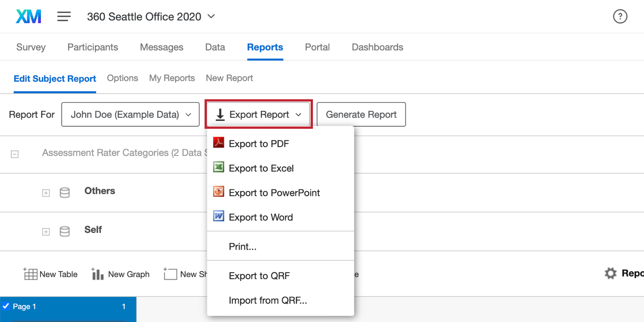This screenshot has height=322, width=644.
Task: Open the Data tab
Action: (215, 47)
